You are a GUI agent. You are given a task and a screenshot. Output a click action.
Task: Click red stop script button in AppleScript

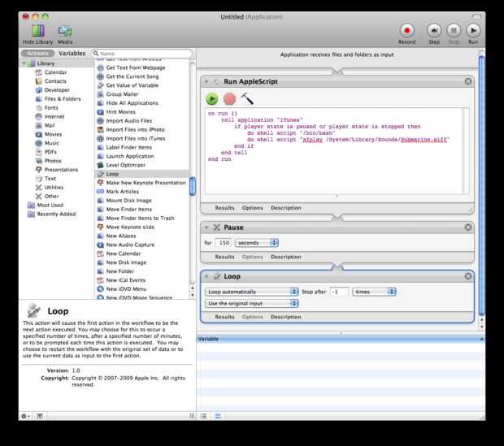[230, 98]
